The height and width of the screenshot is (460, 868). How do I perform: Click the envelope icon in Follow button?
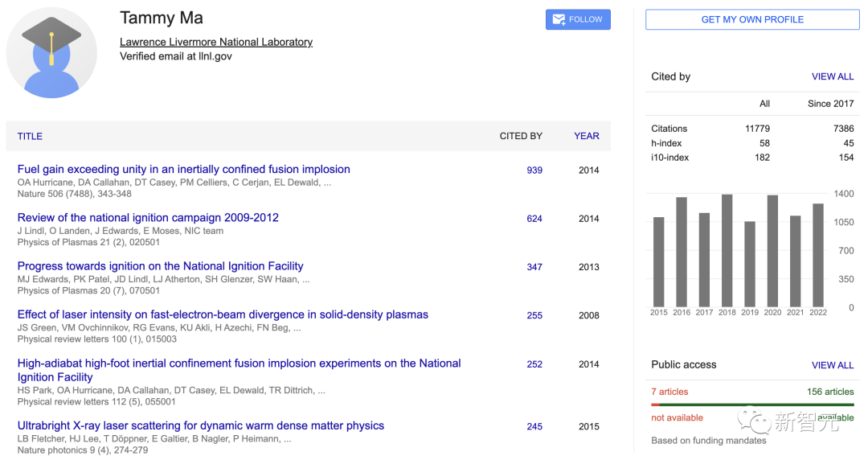(x=556, y=19)
